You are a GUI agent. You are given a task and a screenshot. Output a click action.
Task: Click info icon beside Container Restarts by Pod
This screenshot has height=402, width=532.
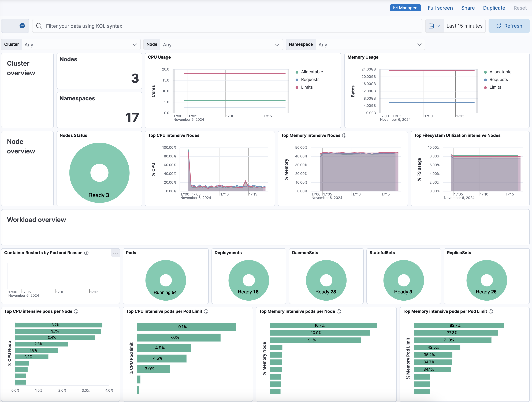87,253
